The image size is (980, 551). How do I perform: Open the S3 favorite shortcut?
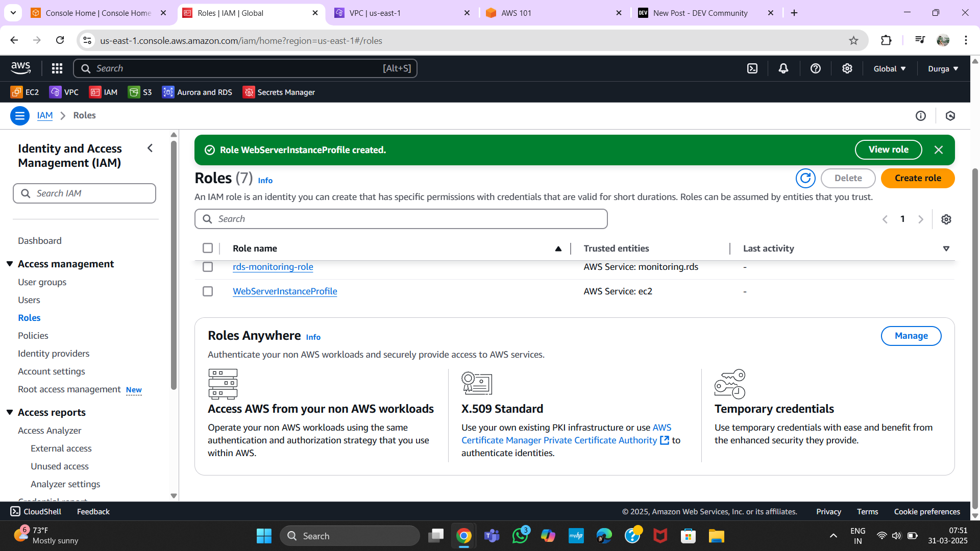tap(140, 92)
